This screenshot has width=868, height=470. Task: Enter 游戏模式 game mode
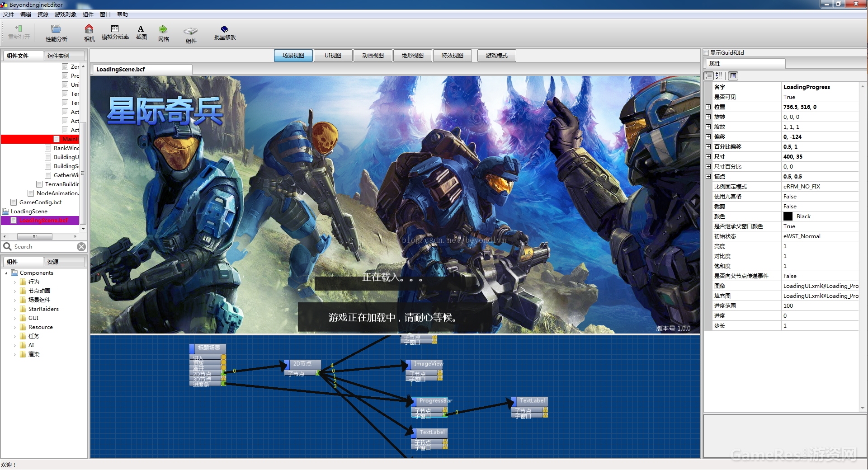tap(496, 56)
